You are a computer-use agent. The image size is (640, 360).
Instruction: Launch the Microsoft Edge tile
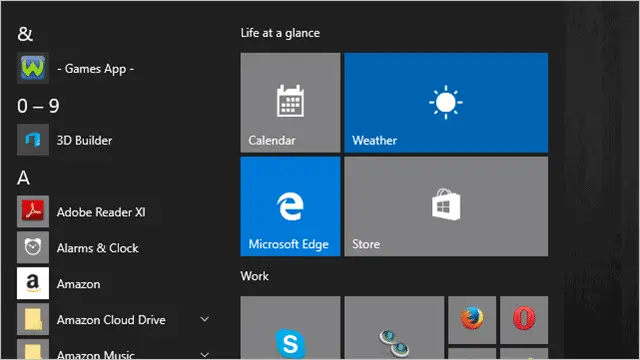(290, 207)
